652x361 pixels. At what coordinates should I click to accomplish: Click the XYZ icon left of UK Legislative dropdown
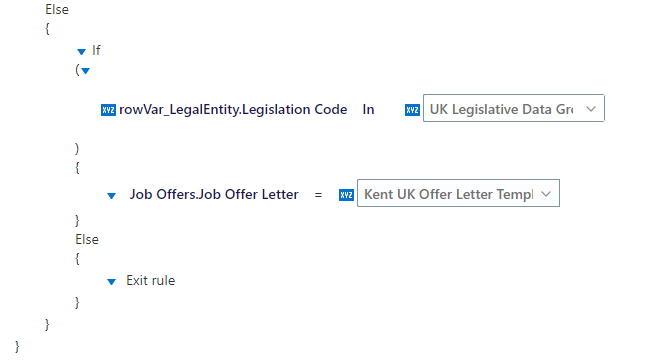click(x=412, y=110)
